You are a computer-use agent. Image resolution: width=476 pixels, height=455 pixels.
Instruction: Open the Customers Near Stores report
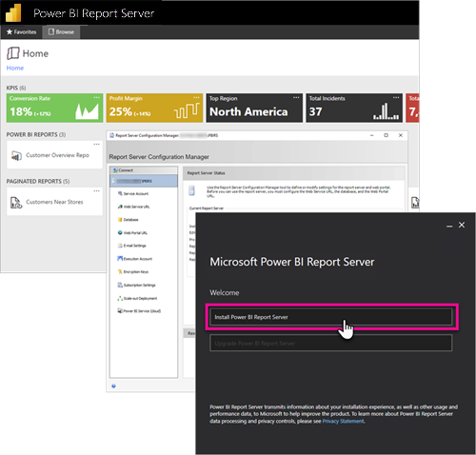[x=54, y=202]
